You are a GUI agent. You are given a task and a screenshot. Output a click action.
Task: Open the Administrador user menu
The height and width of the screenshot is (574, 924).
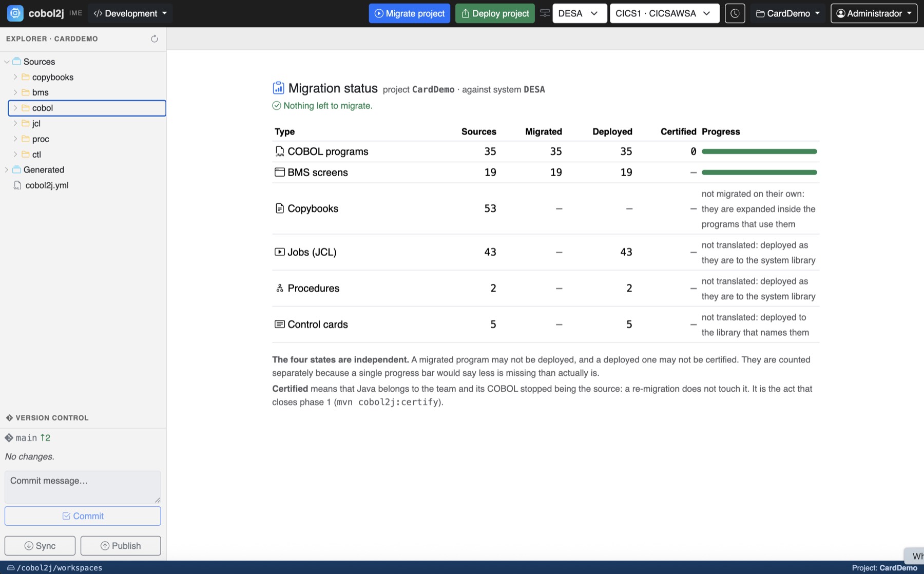pyautogui.click(x=874, y=13)
